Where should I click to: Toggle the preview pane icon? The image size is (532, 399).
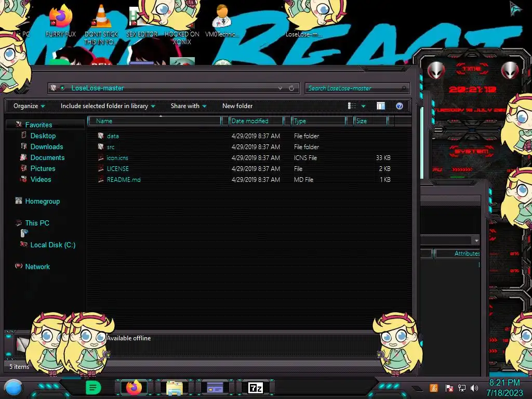(x=381, y=106)
